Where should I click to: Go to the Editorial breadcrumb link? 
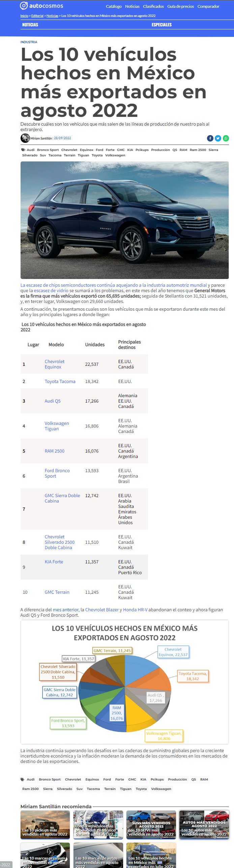point(37,16)
